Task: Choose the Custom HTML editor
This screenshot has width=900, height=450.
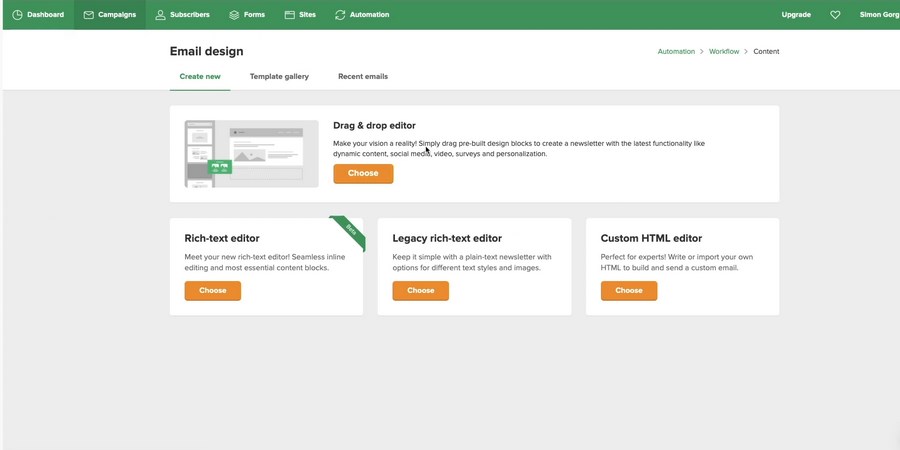Action: coord(628,291)
